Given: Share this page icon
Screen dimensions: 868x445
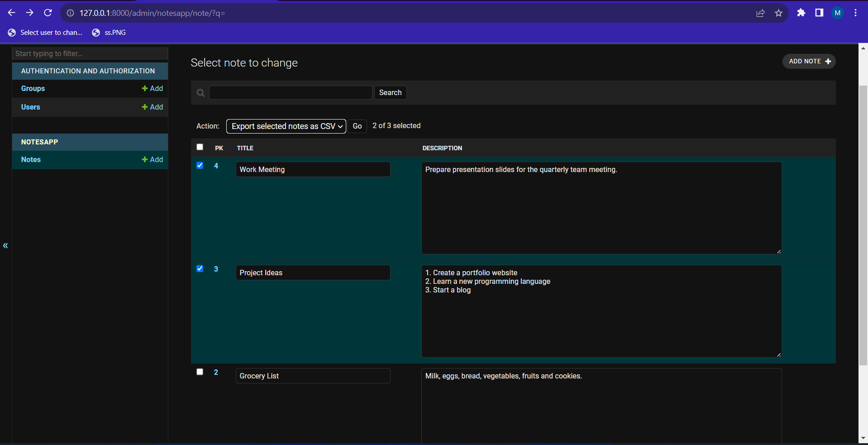Looking at the screenshot, I should (760, 13).
